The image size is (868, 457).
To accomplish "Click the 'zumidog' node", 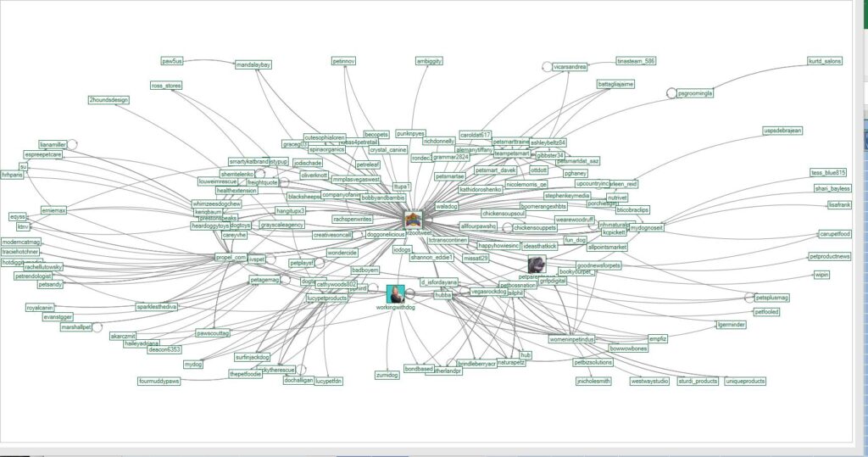I will pyautogui.click(x=387, y=375).
